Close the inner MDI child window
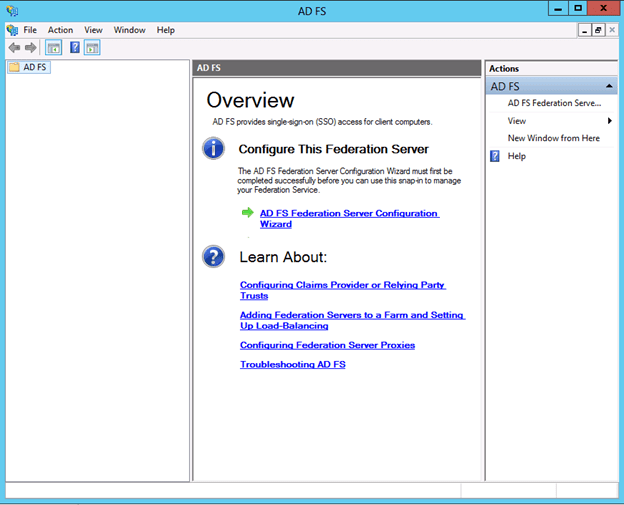 (612, 30)
